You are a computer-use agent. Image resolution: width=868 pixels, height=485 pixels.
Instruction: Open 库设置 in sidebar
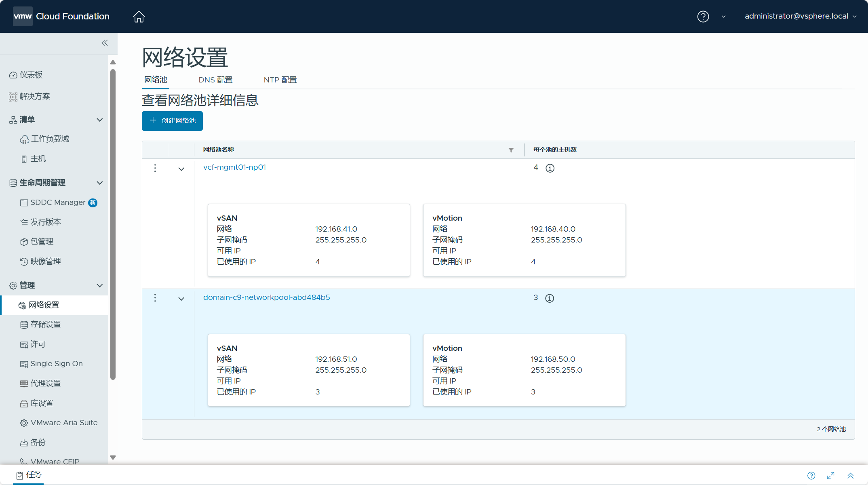(37, 403)
